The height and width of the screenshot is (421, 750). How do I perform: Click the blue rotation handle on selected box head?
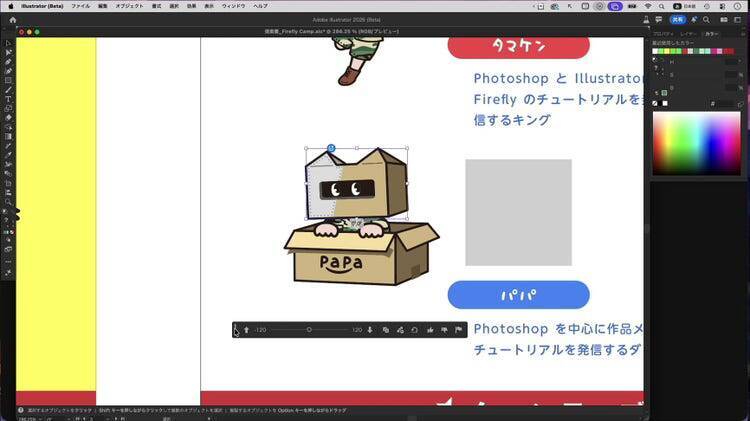[x=331, y=148]
